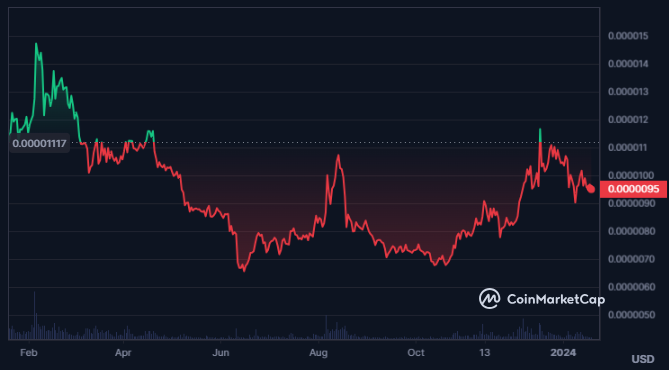Click the 13 date label on axis
The width and height of the screenshot is (669, 370).
click(x=485, y=353)
